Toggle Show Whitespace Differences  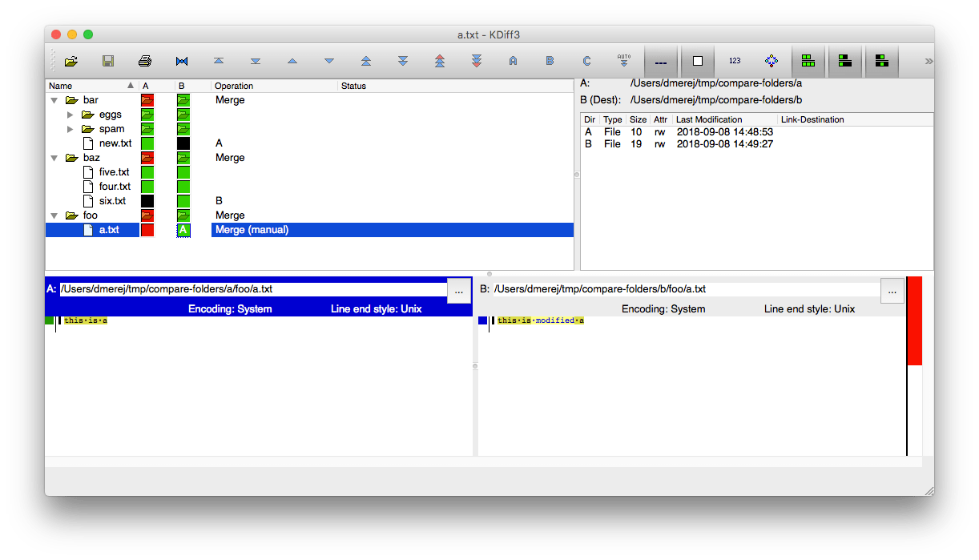[x=661, y=61]
